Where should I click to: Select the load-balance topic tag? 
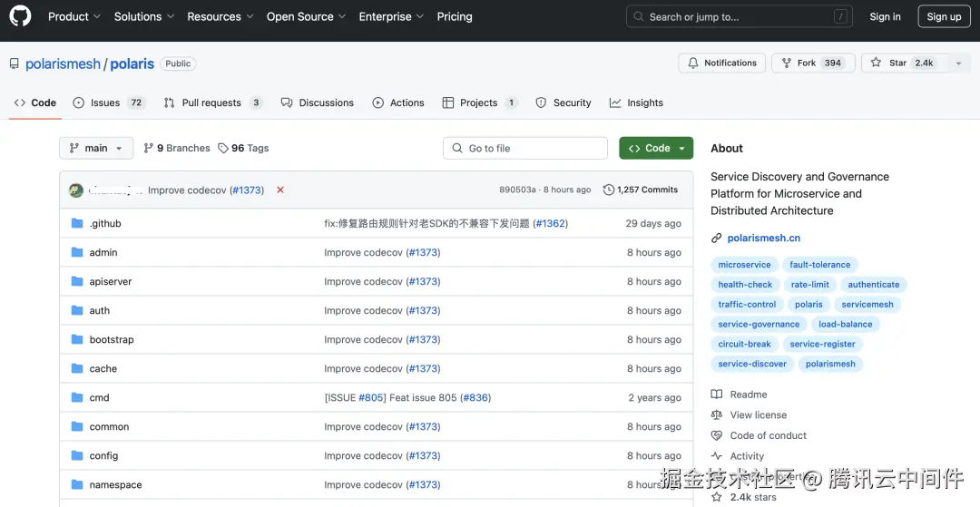(846, 324)
